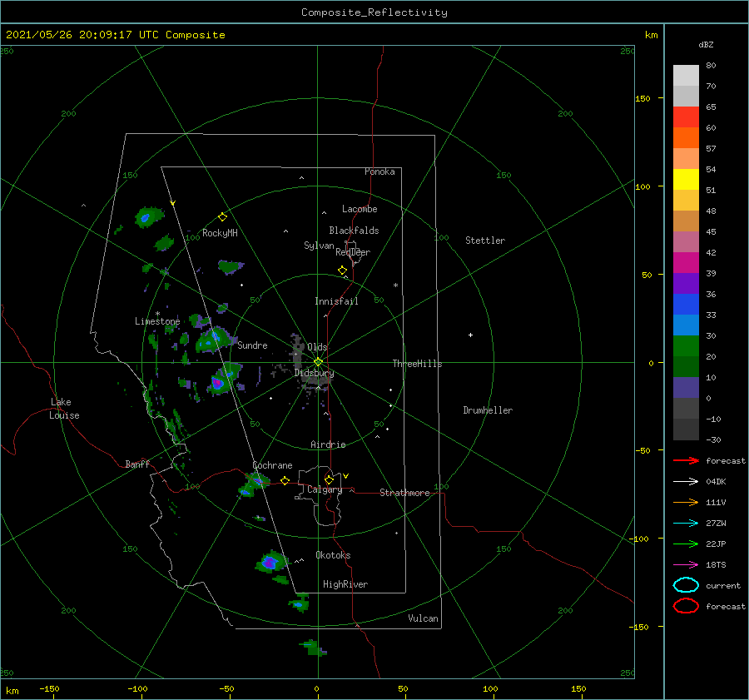
Task: Click the Strathmore label
Action: point(404,493)
